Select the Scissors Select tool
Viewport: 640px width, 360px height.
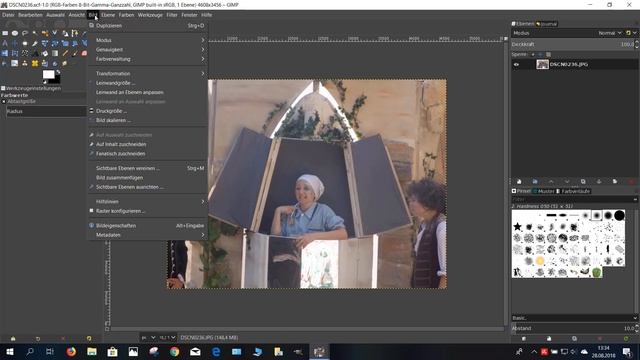coord(55,33)
